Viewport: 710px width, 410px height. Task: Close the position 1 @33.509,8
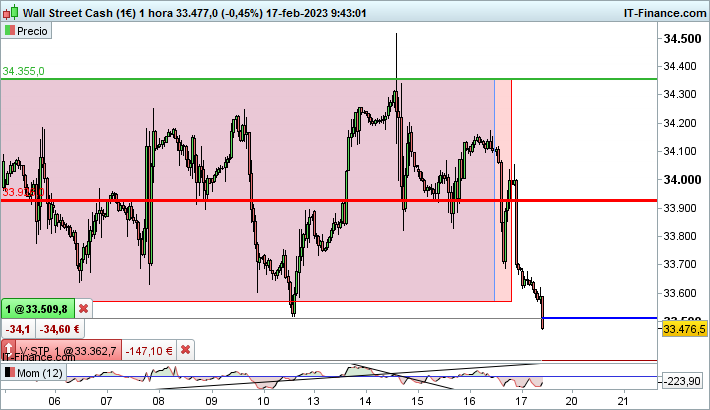tap(83, 309)
